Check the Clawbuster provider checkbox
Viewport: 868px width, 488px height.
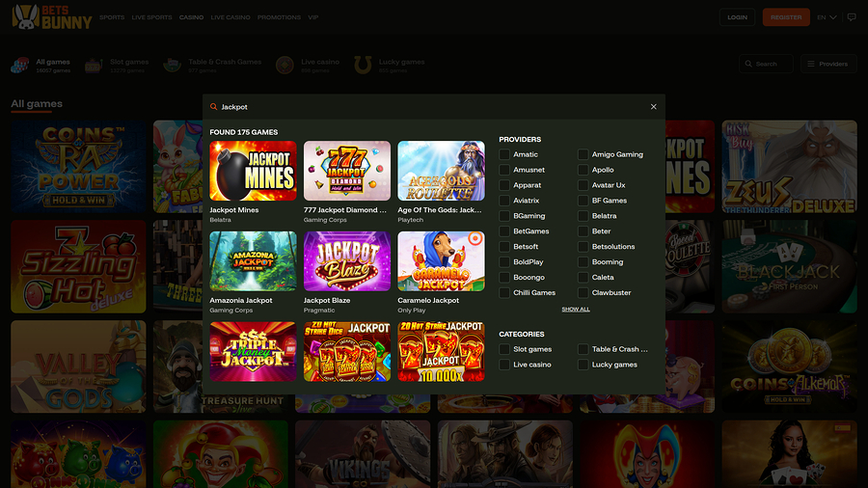click(583, 292)
